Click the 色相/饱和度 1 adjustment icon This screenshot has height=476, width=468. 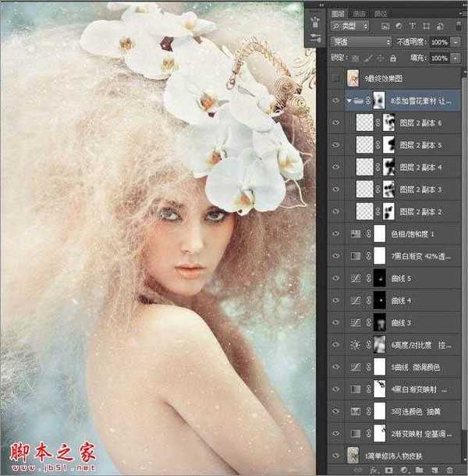point(357,233)
